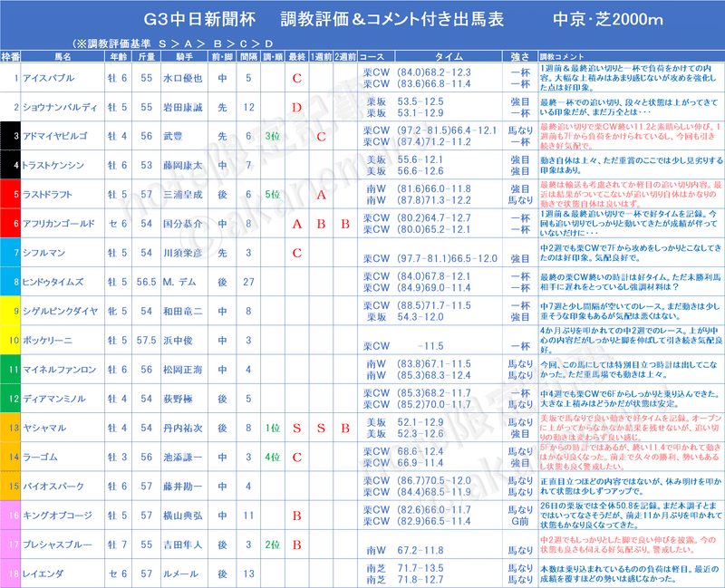
Task: Select horse name シゲルピンクダイヤ
Action: tap(60, 311)
